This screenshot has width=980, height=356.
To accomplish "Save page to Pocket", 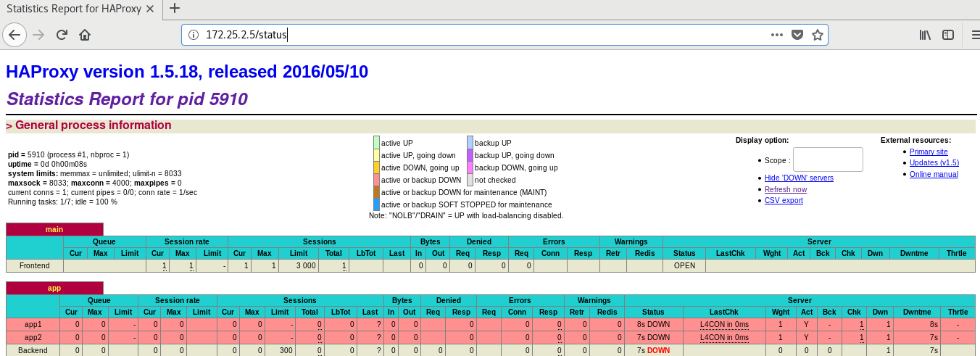I will (797, 35).
